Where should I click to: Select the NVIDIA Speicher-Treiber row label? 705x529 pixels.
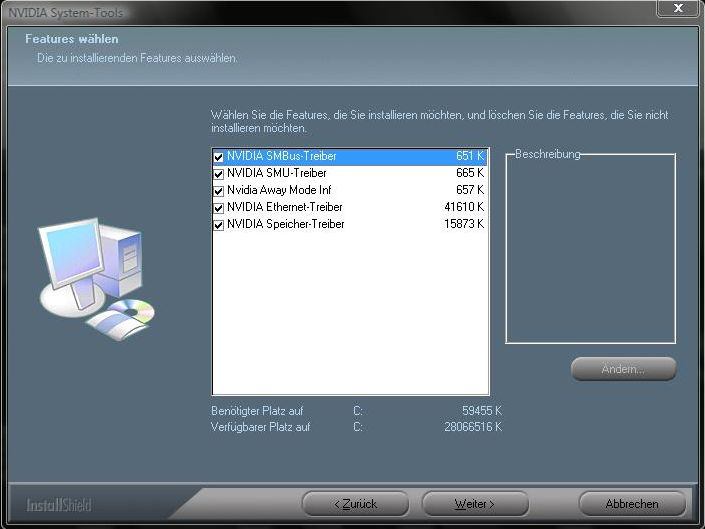[286, 224]
